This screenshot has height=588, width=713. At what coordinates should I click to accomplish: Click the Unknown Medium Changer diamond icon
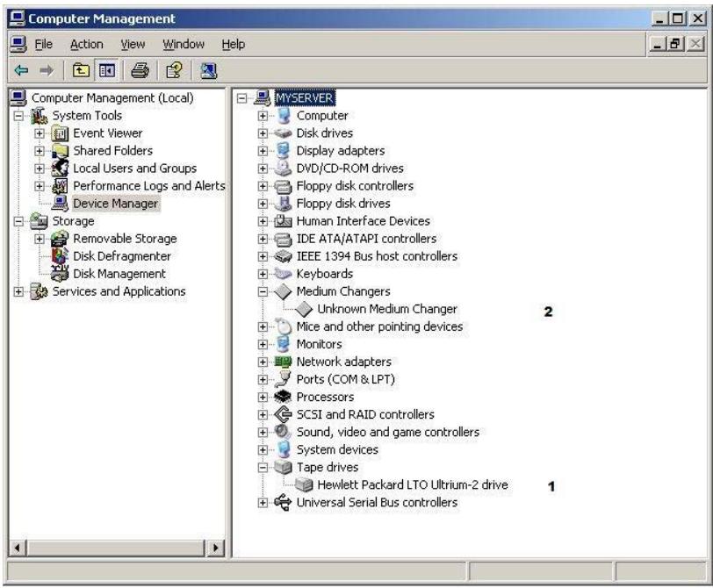(304, 309)
